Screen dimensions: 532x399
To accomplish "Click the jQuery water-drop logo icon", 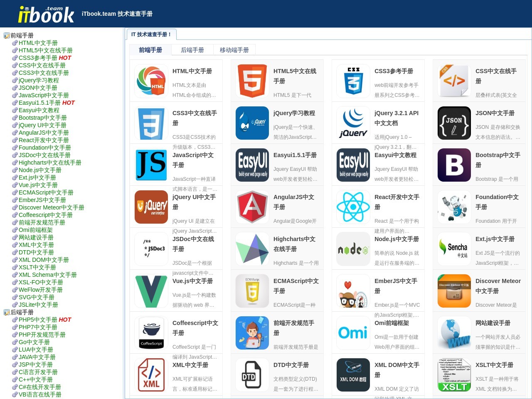I will tap(252, 123).
